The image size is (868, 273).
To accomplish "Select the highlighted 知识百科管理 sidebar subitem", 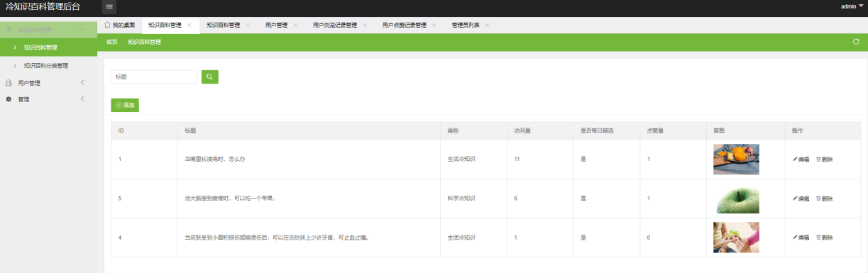I will click(x=48, y=48).
